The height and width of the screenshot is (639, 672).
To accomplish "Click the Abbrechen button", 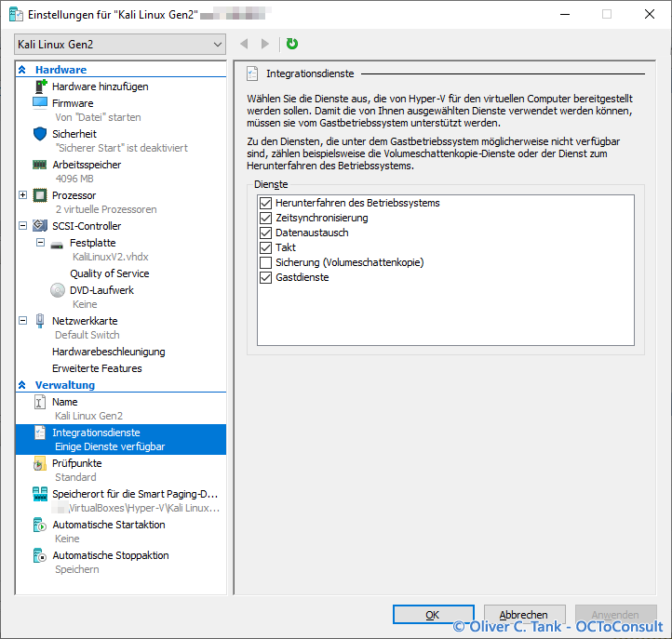I will tap(525, 615).
